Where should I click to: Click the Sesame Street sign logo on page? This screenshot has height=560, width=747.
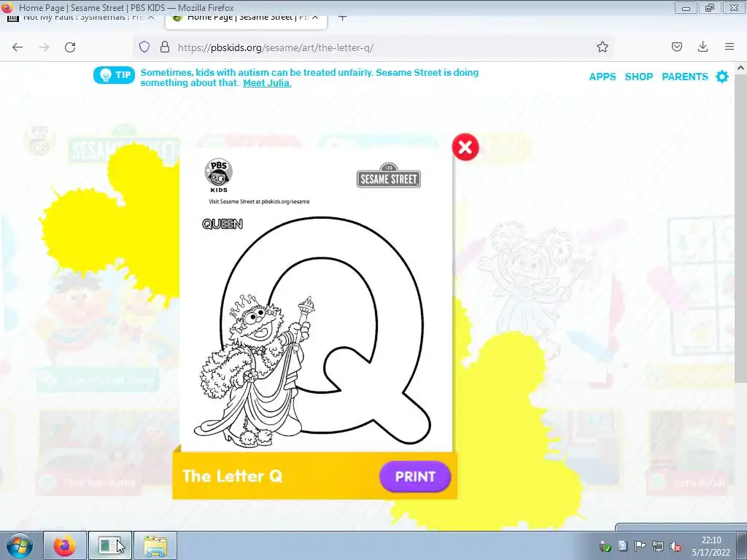[389, 175]
